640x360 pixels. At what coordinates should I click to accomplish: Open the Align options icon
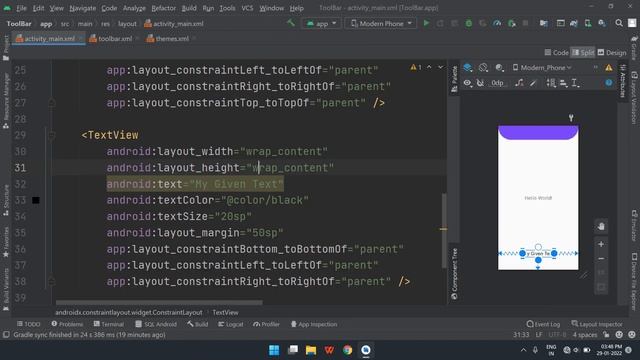tap(564, 83)
